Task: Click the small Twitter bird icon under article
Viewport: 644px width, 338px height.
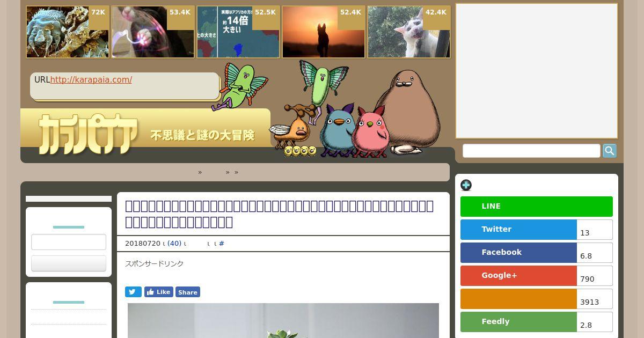Action: pyautogui.click(x=133, y=292)
